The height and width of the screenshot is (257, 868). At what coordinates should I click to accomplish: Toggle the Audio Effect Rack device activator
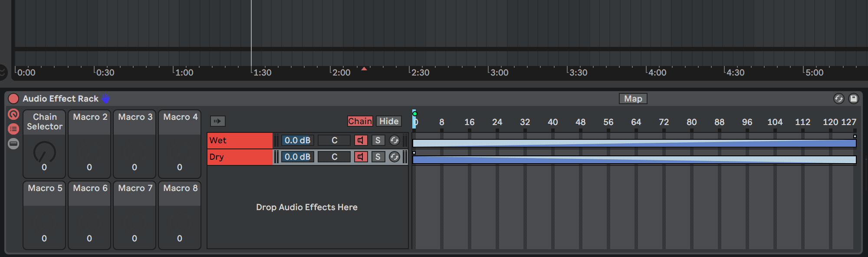pos(13,99)
